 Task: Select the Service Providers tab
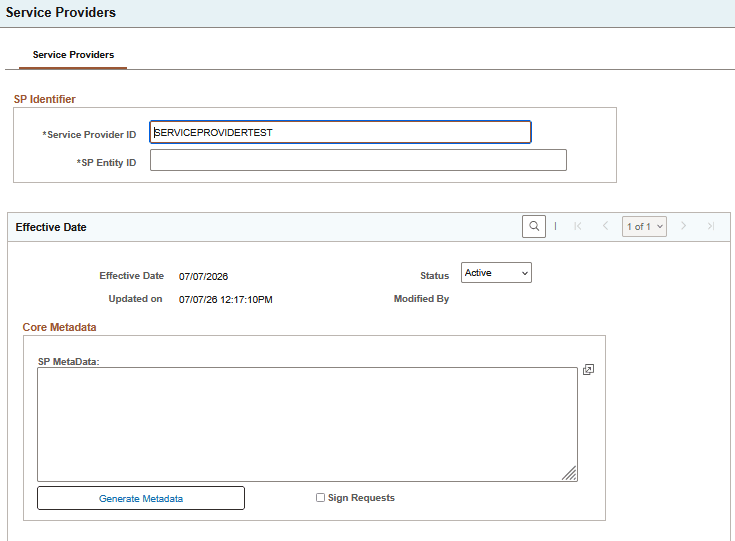73,55
